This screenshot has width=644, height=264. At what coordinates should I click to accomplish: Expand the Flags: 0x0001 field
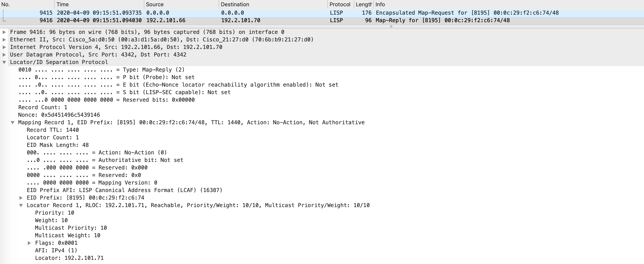(x=29, y=243)
